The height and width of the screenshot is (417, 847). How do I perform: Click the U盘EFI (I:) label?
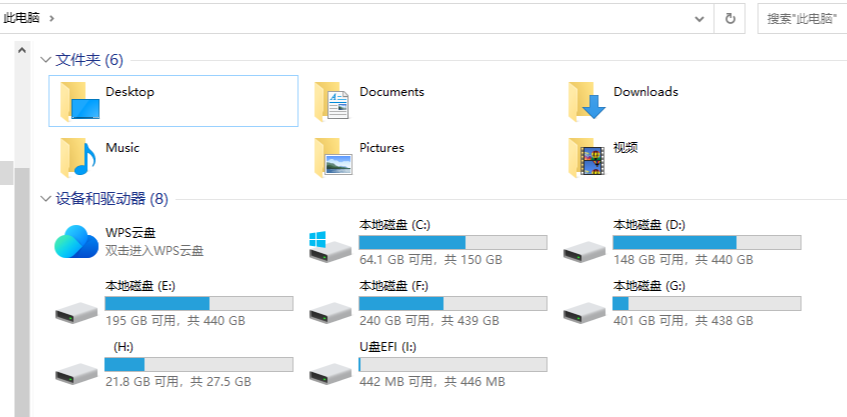point(387,347)
